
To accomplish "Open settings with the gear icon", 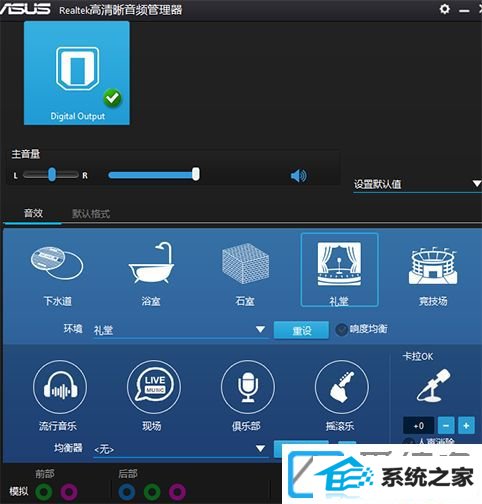I will [x=444, y=9].
